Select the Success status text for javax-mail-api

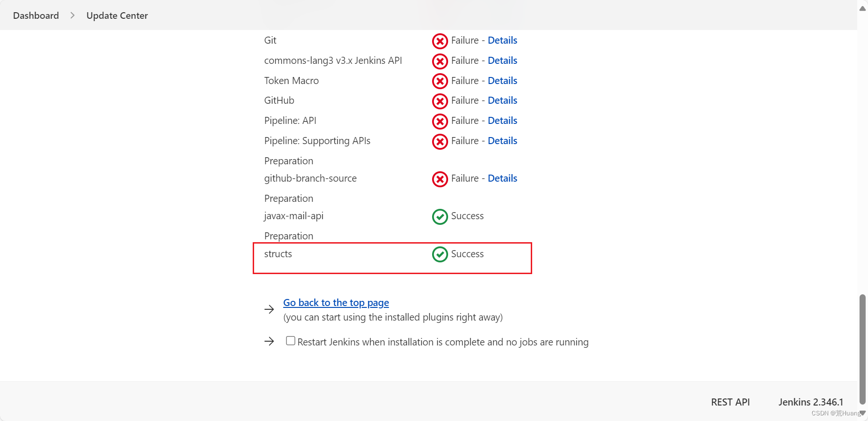467,216
